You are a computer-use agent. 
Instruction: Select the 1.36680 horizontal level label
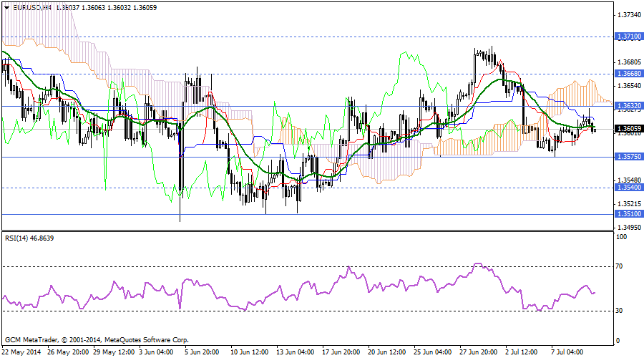pyautogui.click(x=629, y=74)
